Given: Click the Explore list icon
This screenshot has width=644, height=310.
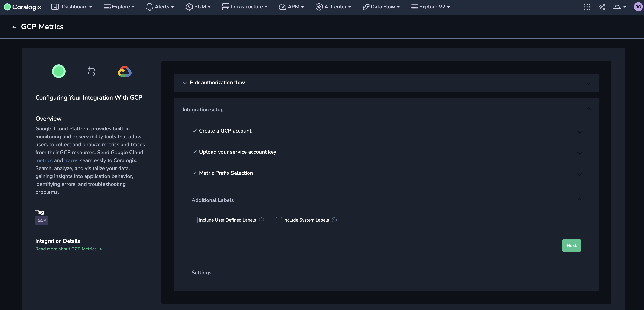Looking at the screenshot, I should [107, 7].
